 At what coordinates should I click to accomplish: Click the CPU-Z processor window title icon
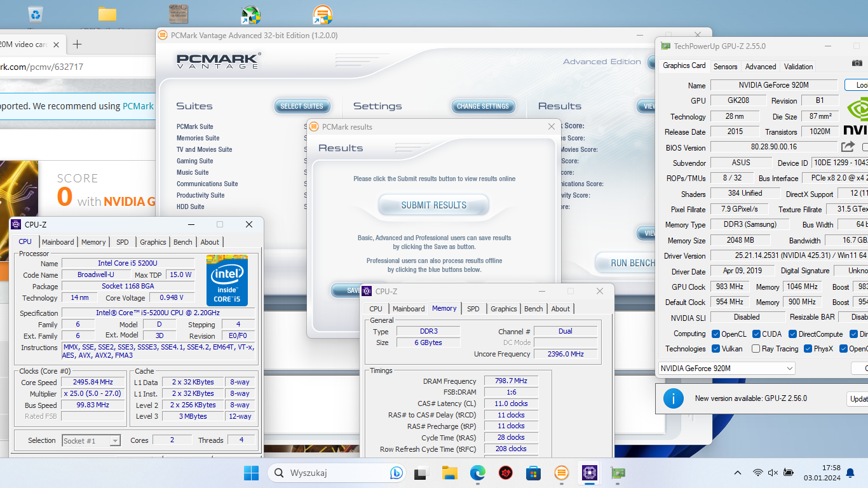click(x=16, y=224)
